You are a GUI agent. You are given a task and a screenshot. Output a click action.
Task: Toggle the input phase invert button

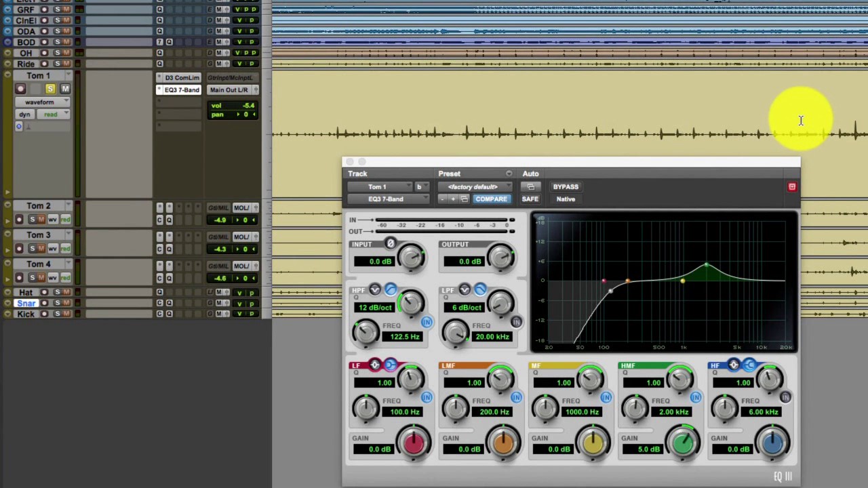[390, 243]
